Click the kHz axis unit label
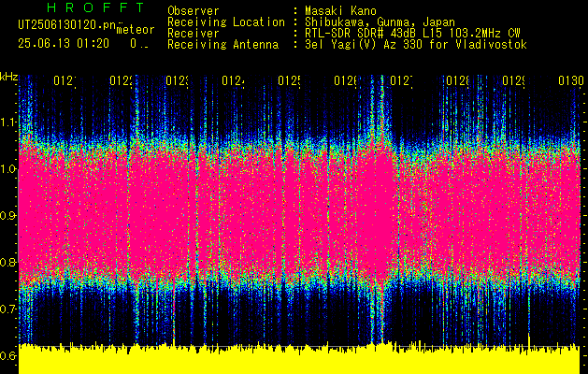This screenshot has width=588, height=374. (8, 78)
